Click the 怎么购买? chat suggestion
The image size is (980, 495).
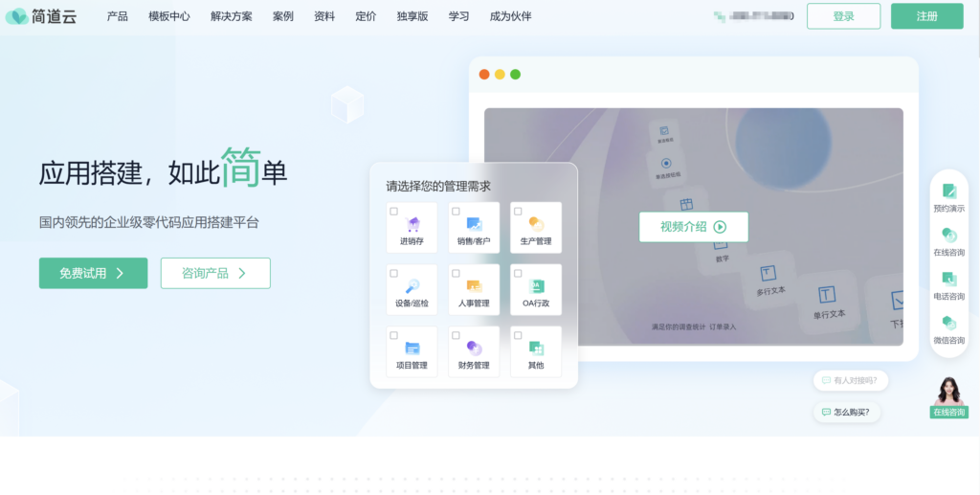847,412
